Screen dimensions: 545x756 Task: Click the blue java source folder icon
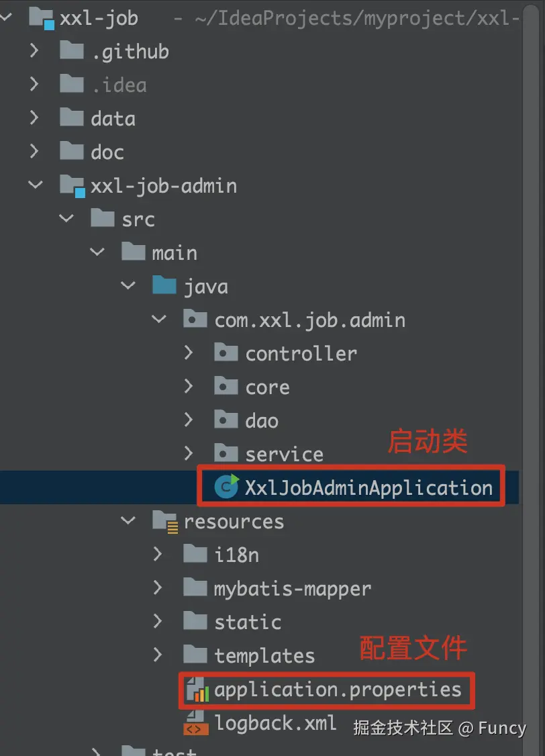(x=164, y=286)
